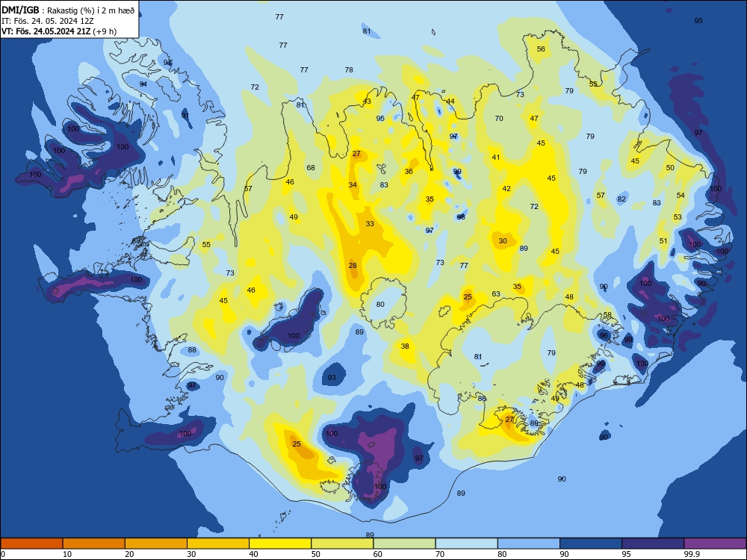Click the 20–30 amber legend swatch
Viewport: 747px width, 560px height.
click(156, 544)
